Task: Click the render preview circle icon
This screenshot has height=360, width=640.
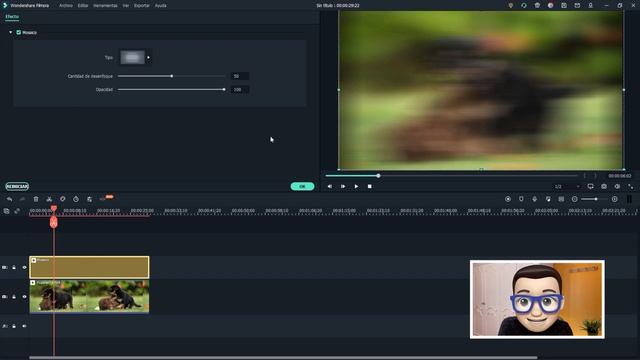Action: tap(508, 199)
